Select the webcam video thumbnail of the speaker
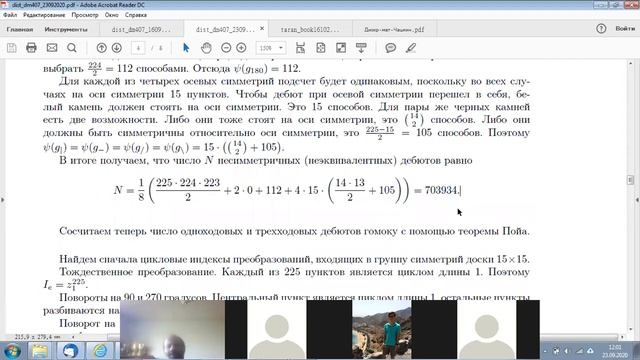The image size is (640, 360). tap(172, 330)
